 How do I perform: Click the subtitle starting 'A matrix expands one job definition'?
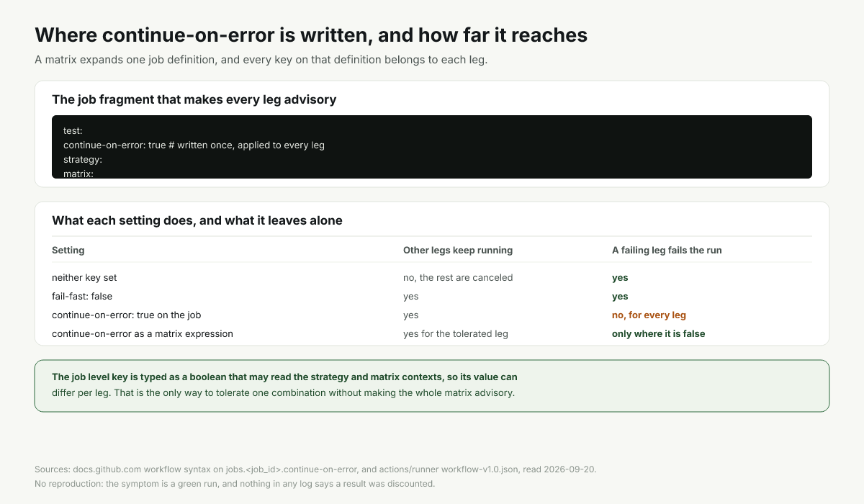[261, 59]
